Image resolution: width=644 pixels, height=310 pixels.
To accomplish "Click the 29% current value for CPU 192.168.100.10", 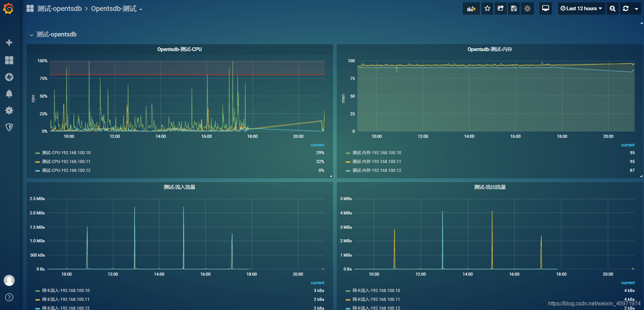I will click(320, 153).
